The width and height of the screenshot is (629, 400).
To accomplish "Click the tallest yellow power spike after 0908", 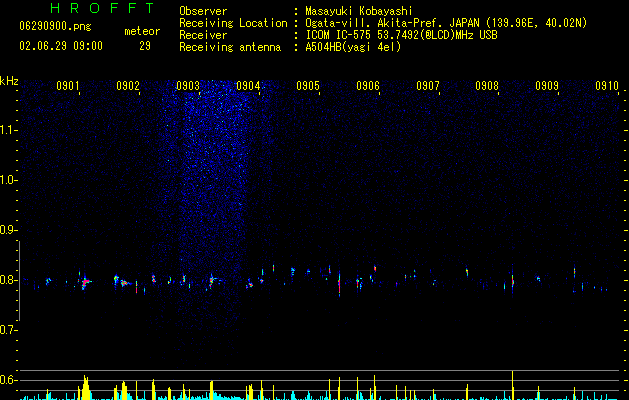I will click(512, 385).
